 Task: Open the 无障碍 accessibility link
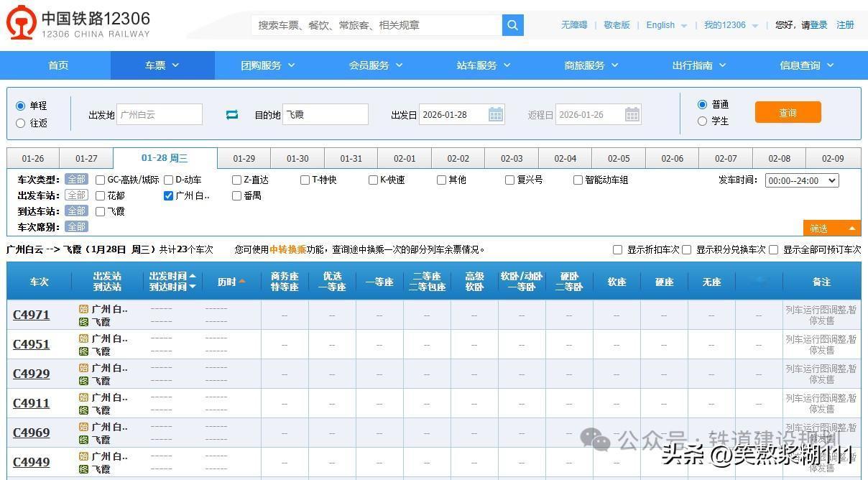[574, 25]
